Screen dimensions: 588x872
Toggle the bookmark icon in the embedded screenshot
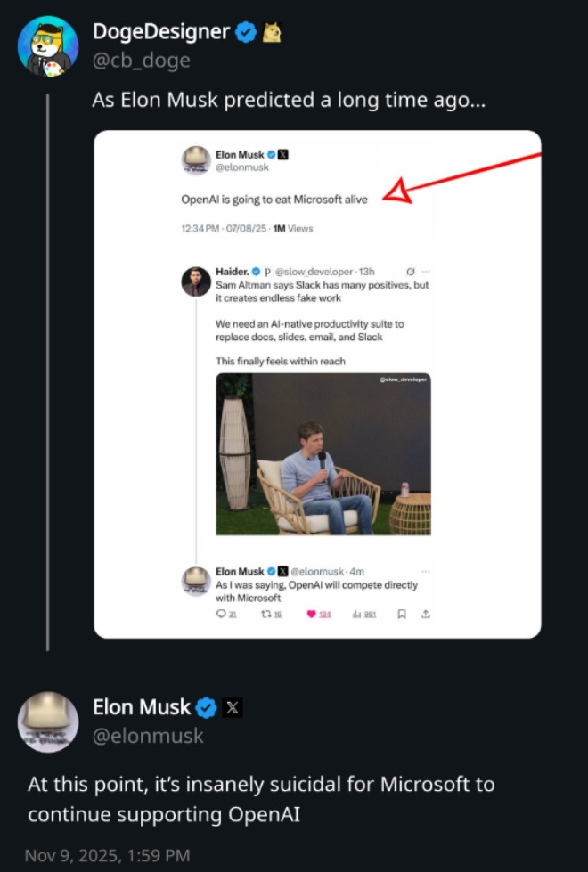(x=402, y=614)
